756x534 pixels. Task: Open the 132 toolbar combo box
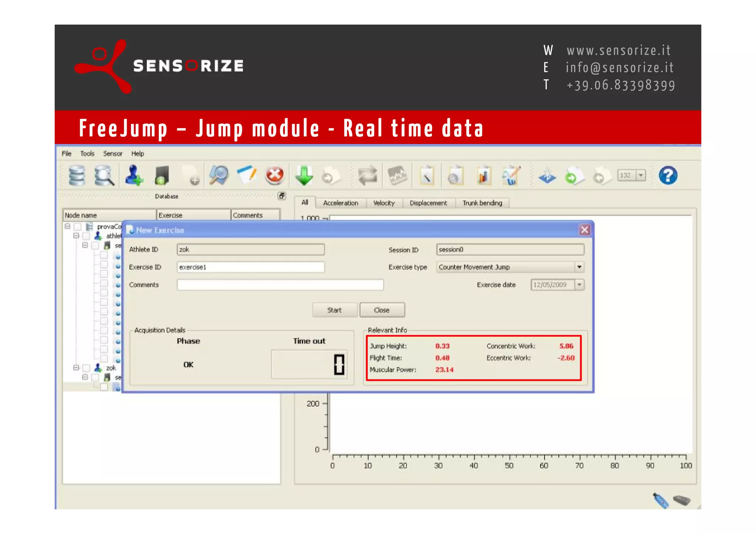[x=641, y=175]
